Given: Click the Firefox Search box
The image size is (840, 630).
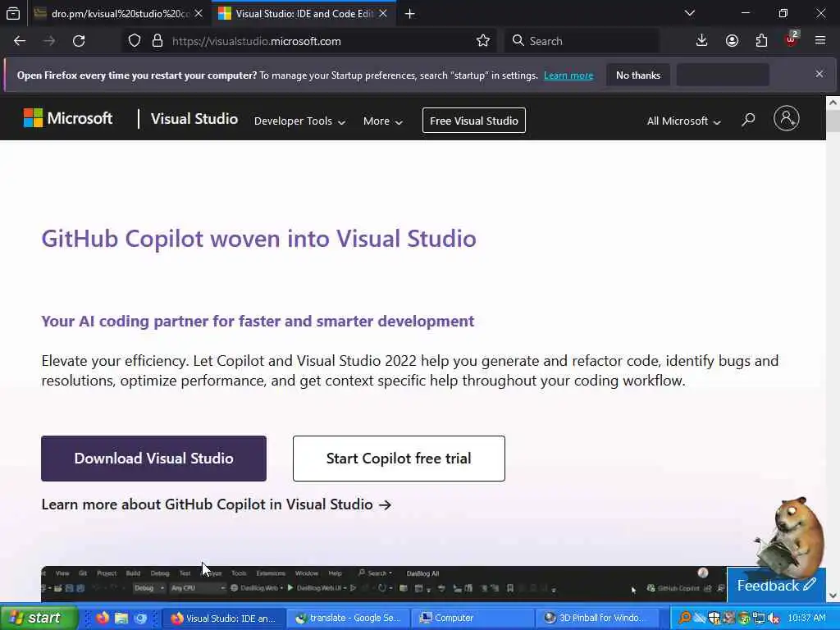Looking at the screenshot, I should (x=582, y=41).
